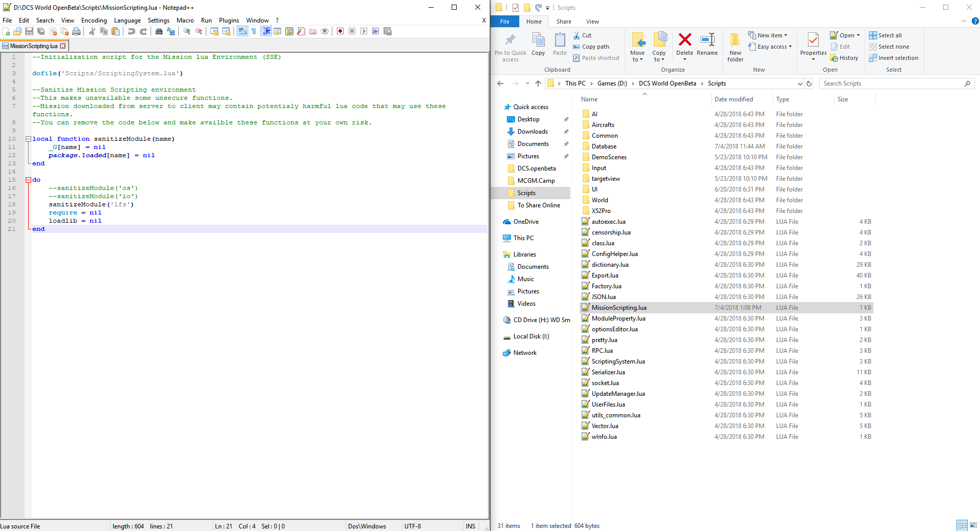The height and width of the screenshot is (531, 980).
Task: Toggle Show All Characters pilcrow icon
Action: click(254, 31)
